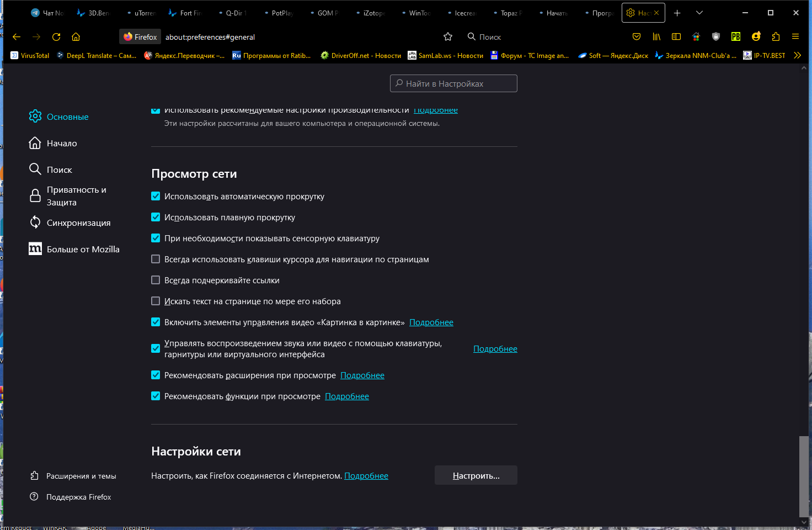Toggle Использовать плавную прокрутку checkbox
The image size is (812, 530).
point(156,217)
